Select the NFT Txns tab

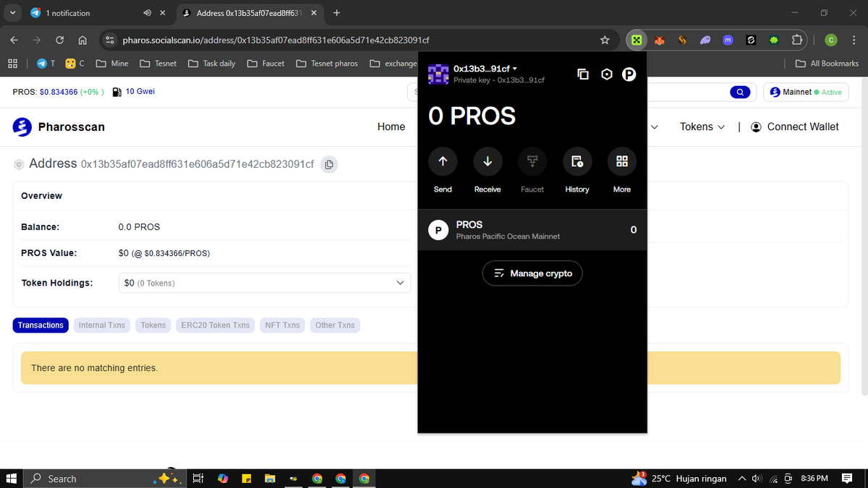tap(282, 325)
